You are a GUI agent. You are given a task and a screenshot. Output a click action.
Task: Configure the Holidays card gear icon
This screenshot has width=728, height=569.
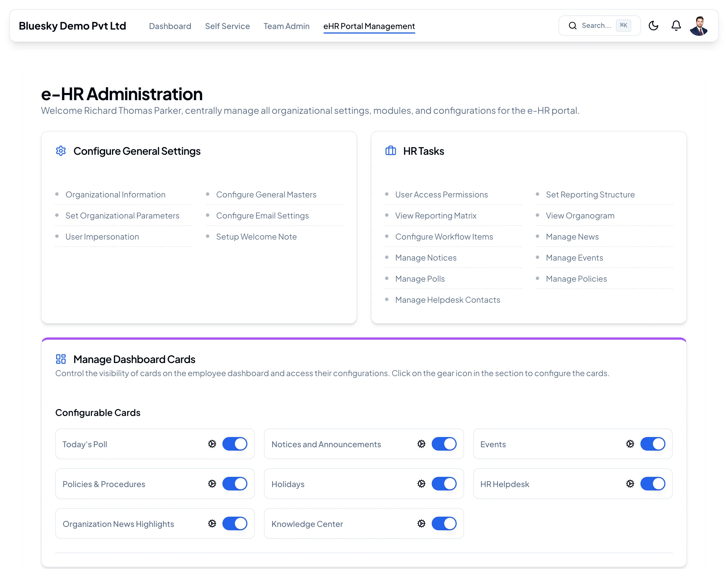tap(421, 484)
